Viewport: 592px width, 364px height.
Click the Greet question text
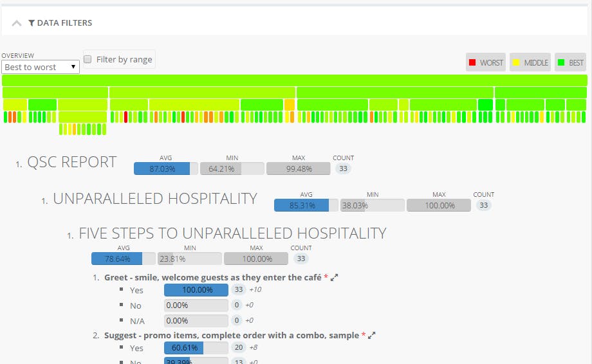point(212,277)
